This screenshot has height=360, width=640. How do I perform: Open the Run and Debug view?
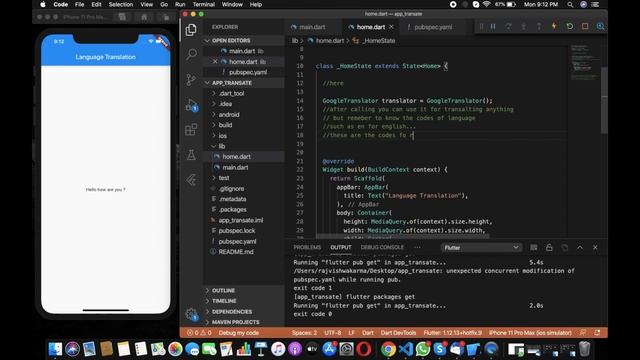191,105
